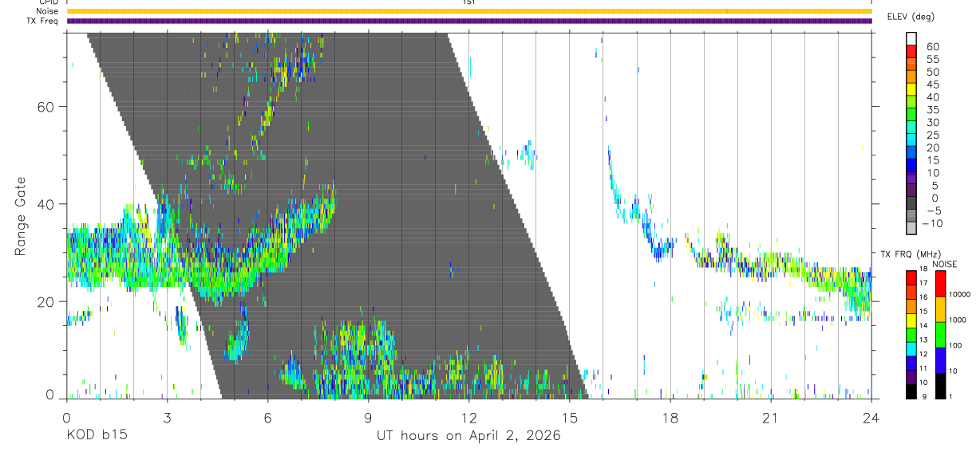Select the 'UT hours on April 2, 2026' label
This screenshot has height=452, width=980.
(x=468, y=436)
